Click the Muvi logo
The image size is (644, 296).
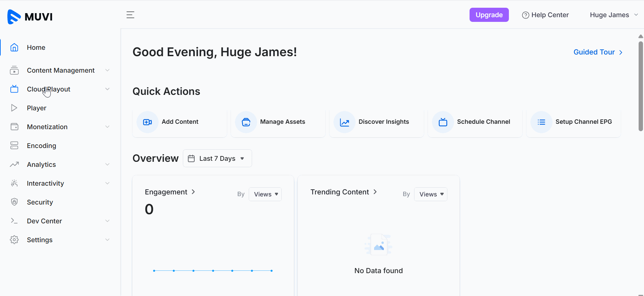(30, 16)
